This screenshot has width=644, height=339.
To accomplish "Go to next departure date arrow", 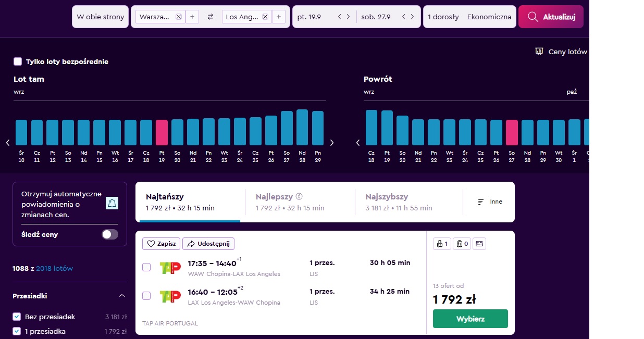I will click(348, 17).
